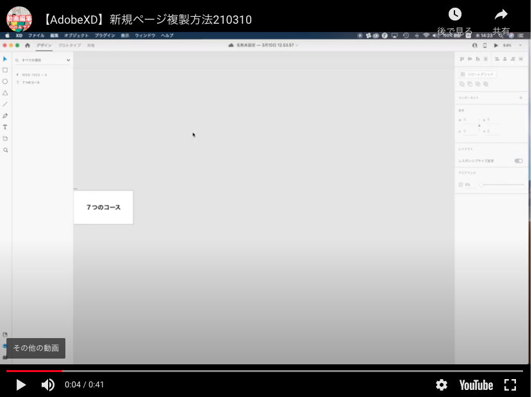Mute the video player audio
532x397 pixels.
tap(47, 385)
